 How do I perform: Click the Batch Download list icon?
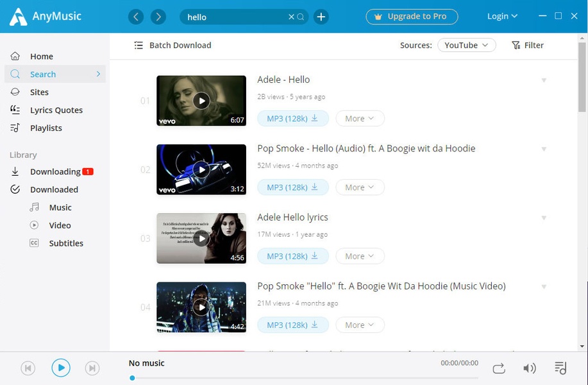click(139, 46)
